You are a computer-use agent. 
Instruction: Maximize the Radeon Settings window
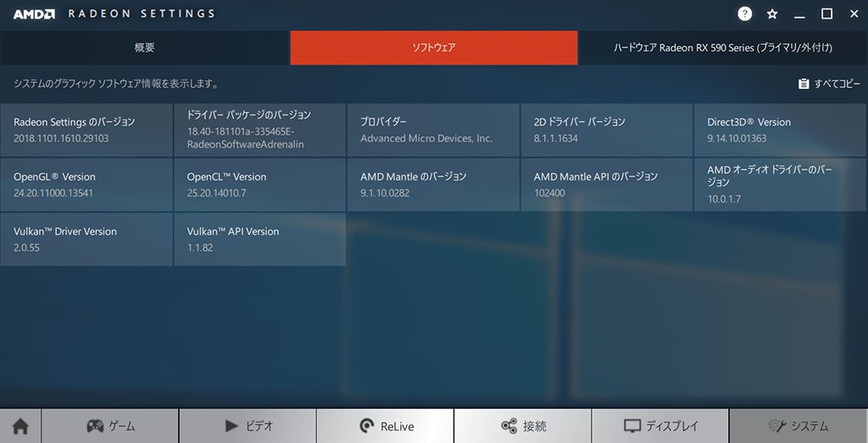click(x=827, y=14)
